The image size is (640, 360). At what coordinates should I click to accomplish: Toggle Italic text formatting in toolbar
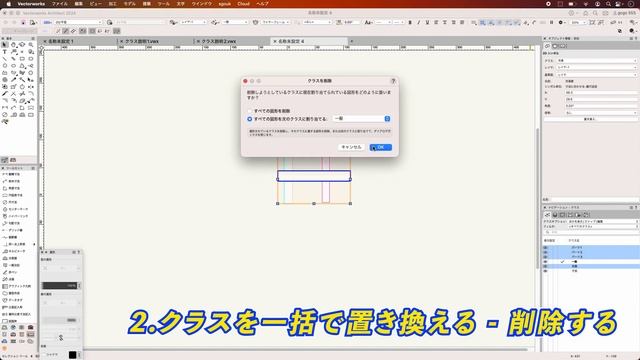coord(419,22)
